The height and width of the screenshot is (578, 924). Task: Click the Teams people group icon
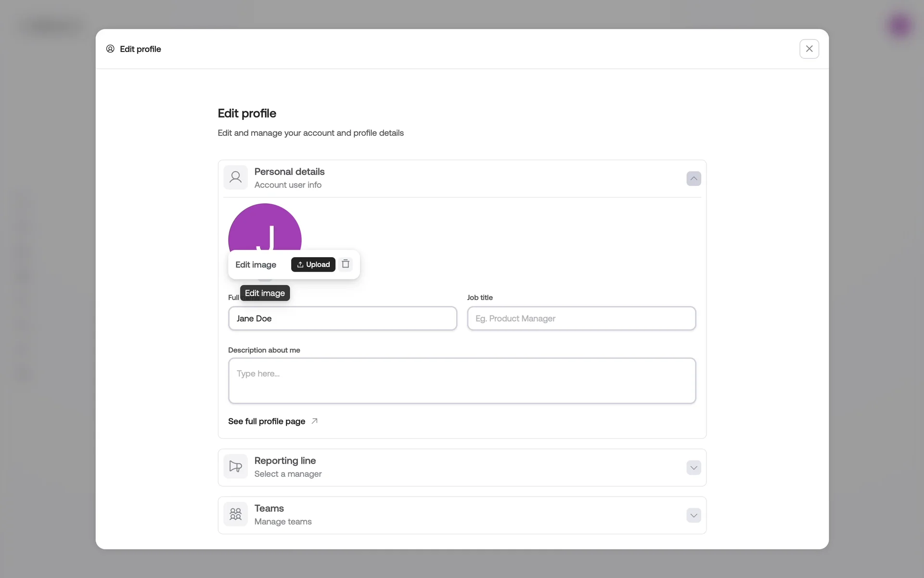pyautogui.click(x=235, y=514)
